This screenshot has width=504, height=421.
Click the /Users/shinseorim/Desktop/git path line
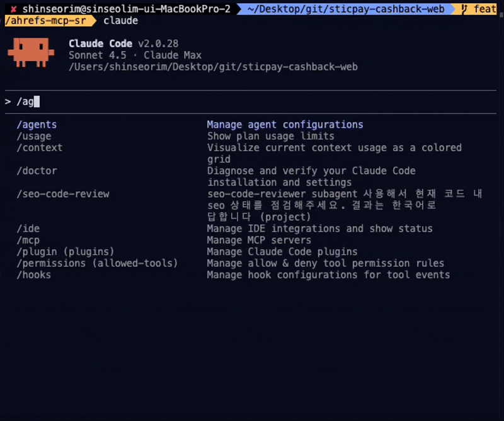pyautogui.click(x=213, y=67)
